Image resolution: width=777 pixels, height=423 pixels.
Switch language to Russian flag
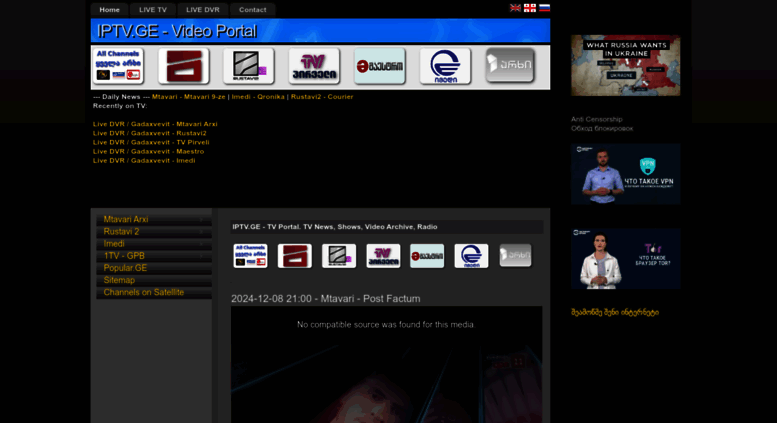(x=545, y=7)
